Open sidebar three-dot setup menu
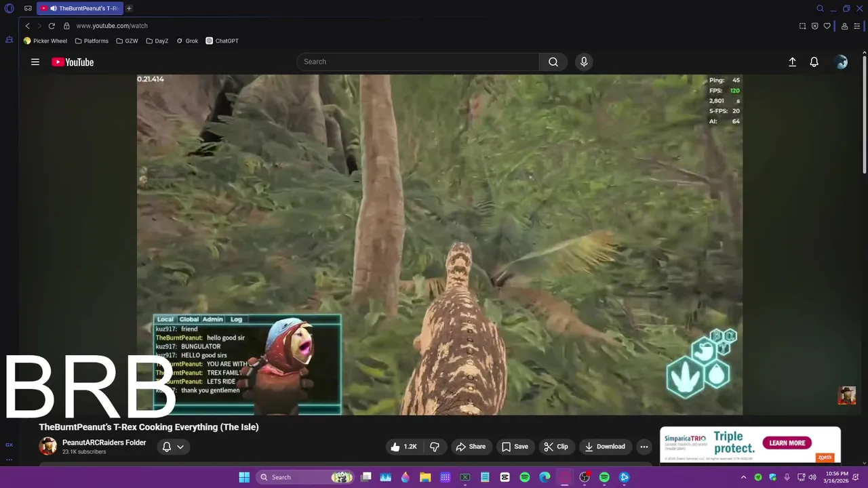Image resolution: width=868 pixels, height=488 pixels. pos(9,460)
